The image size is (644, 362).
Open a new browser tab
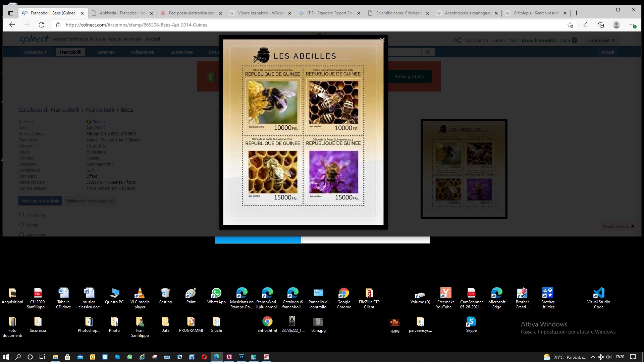click(x=576, y=13)
